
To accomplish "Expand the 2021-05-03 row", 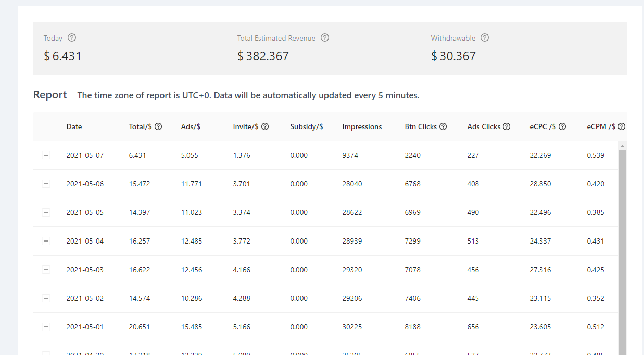I will coord(46,270).
